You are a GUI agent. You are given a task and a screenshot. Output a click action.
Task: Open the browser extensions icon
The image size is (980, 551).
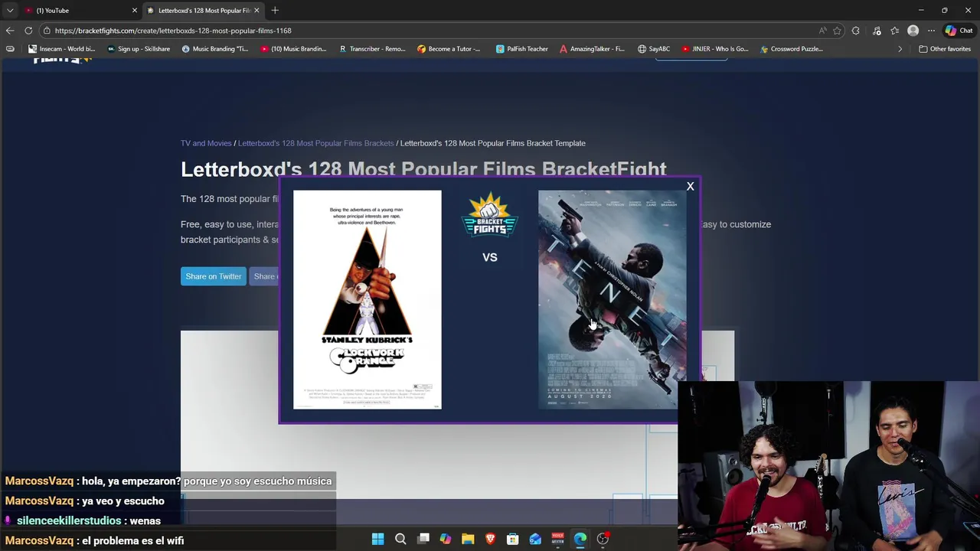855,31
